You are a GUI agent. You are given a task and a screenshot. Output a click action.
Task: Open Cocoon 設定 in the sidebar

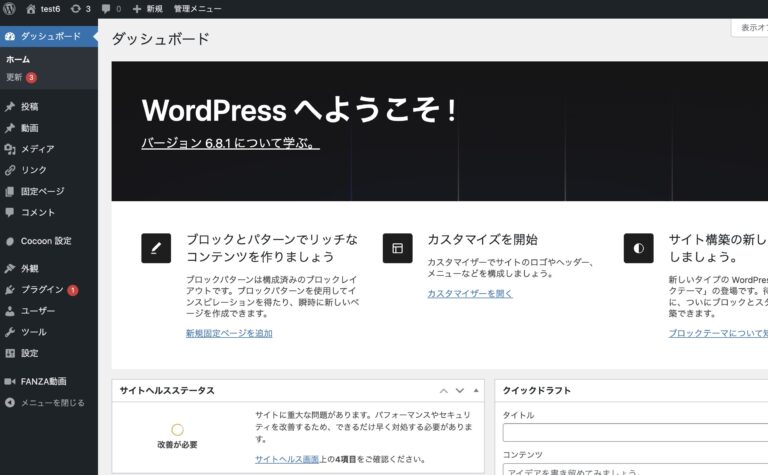pos(46,241)
